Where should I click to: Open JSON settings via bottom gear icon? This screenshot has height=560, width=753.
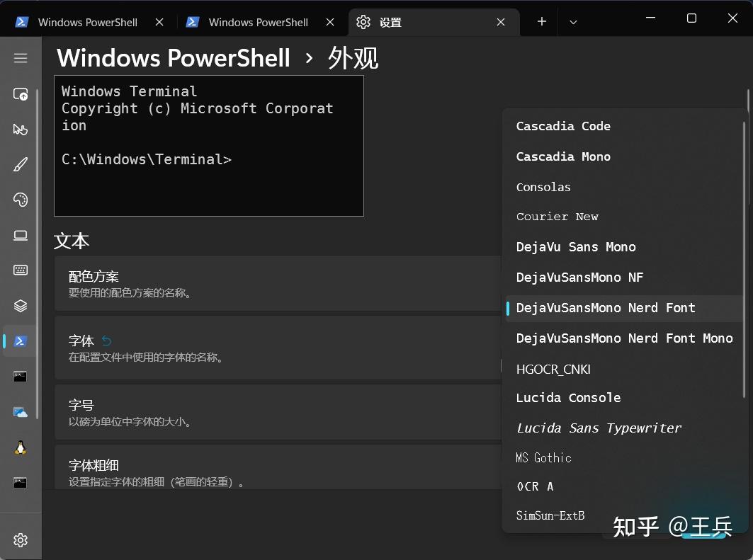pyautogui.click(x=20, y=540)
